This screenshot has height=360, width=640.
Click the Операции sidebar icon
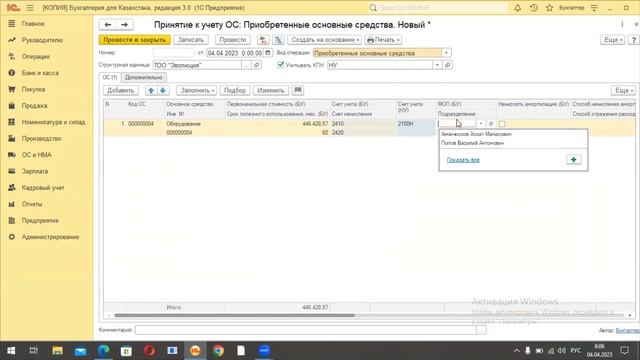[x=11, y=56]
